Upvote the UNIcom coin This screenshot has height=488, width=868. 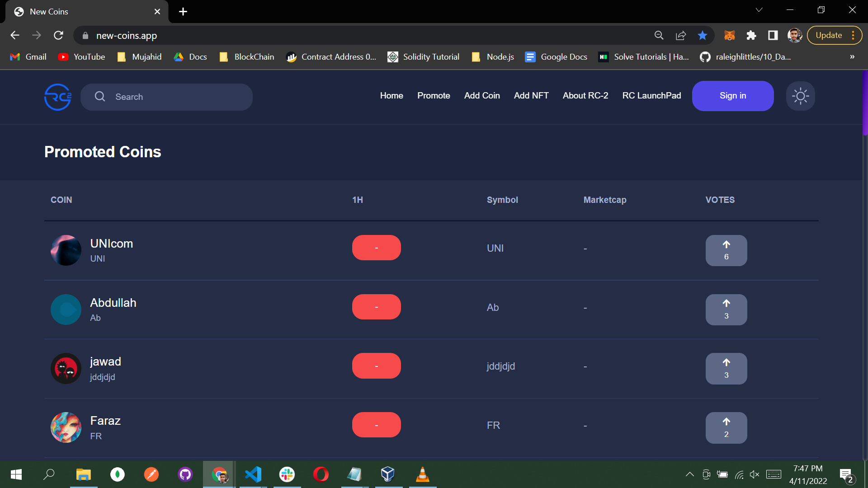(726, 250)
